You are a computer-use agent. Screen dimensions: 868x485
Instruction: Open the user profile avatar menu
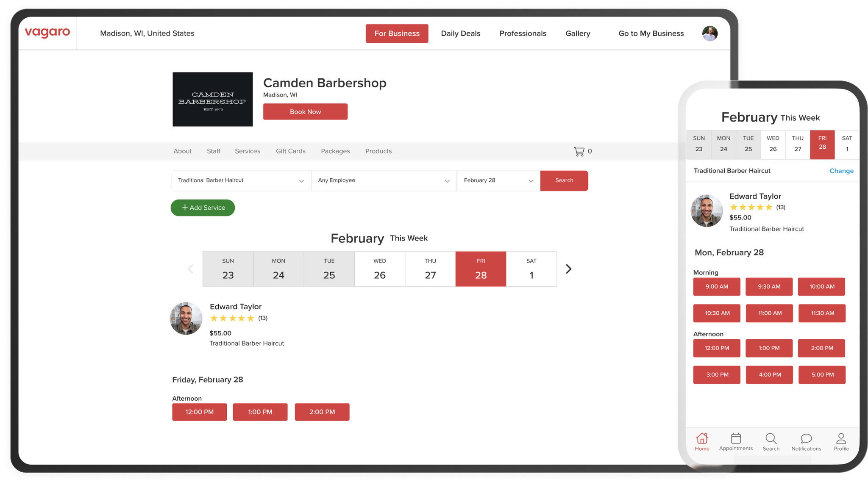(710, 33)
